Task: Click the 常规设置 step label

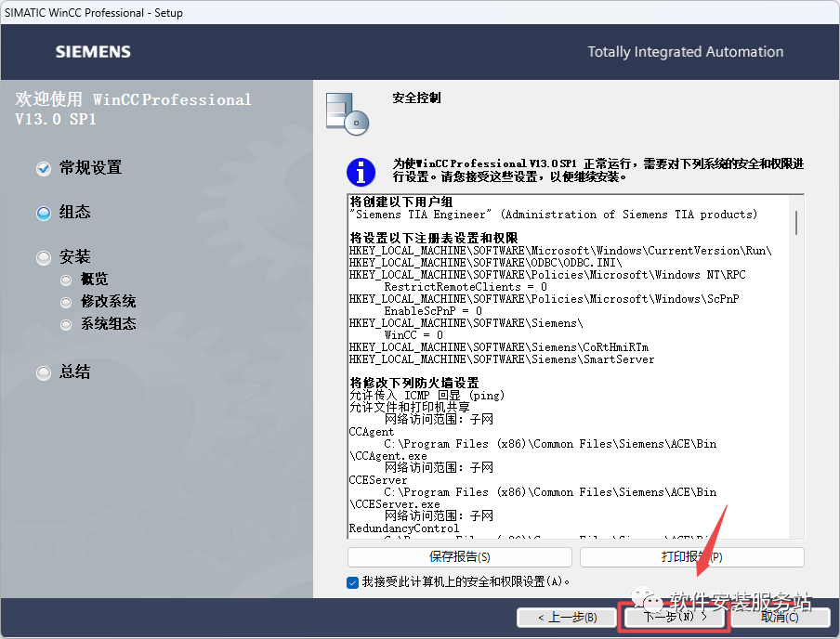Action: pyautogui.click(x=90, y=168)
